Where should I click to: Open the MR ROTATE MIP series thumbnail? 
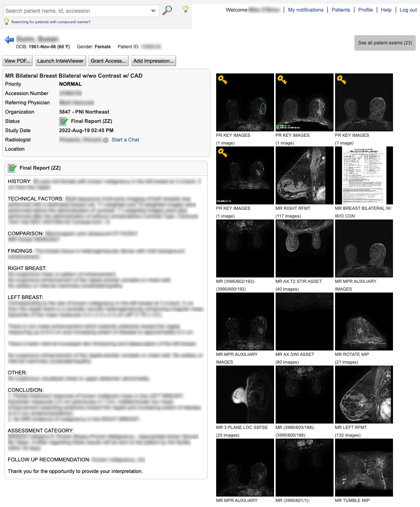pyautogui.click(x=364, y=321)
